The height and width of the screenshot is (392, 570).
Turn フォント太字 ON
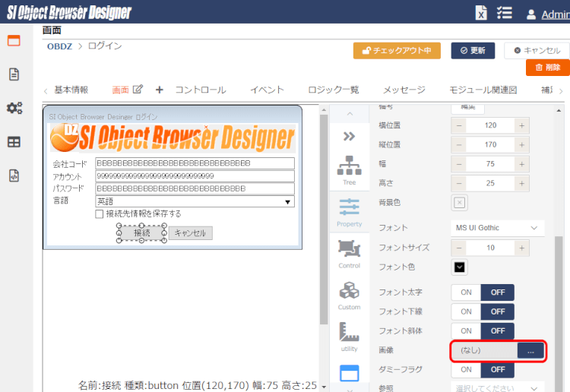(466, 292)
